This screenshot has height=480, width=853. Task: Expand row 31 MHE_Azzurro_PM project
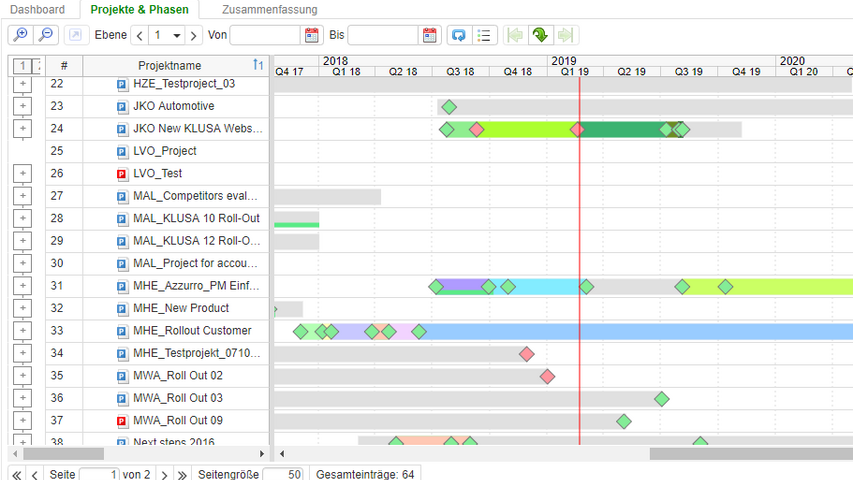click(x=23, y=286)
